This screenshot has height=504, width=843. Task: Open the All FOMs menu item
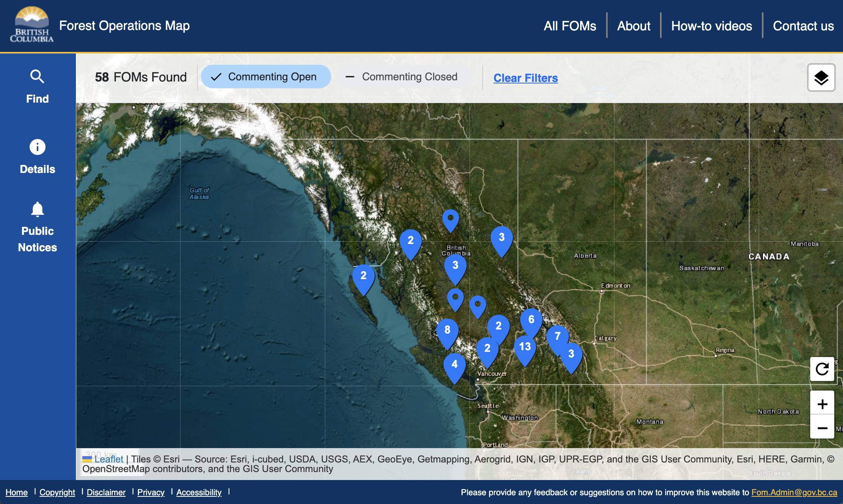[570, 26]
